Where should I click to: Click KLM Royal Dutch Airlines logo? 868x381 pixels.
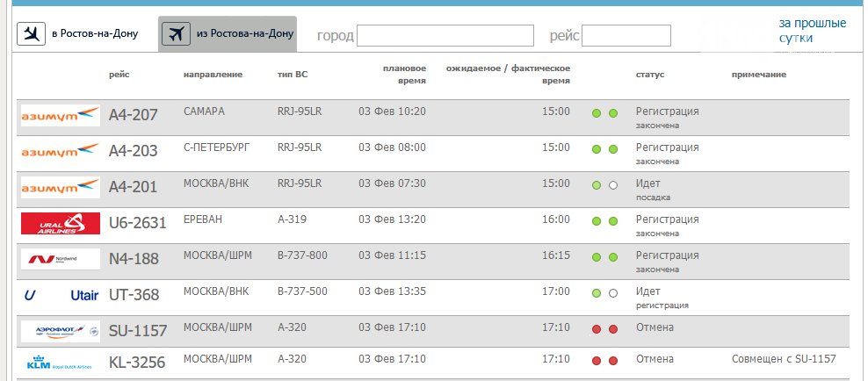pyautogui.click(x=61, y=361)
